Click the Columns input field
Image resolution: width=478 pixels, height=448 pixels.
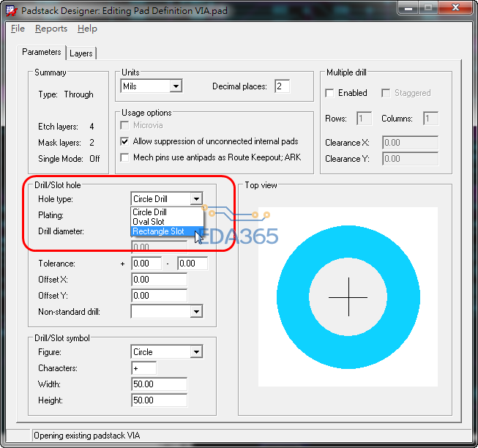[x=430, y=119]
